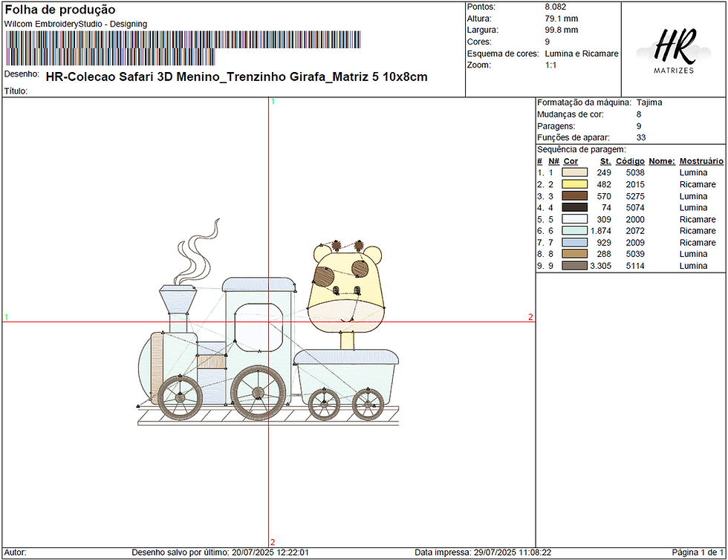
Task: Select the light blue swatch for code 2009
Action: pos(575,242)
